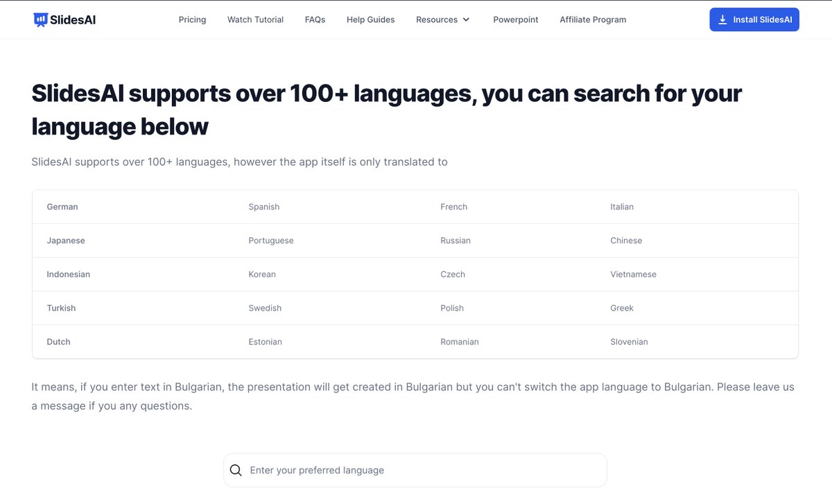Click the Install SlidesAI button

pos(754,19)
